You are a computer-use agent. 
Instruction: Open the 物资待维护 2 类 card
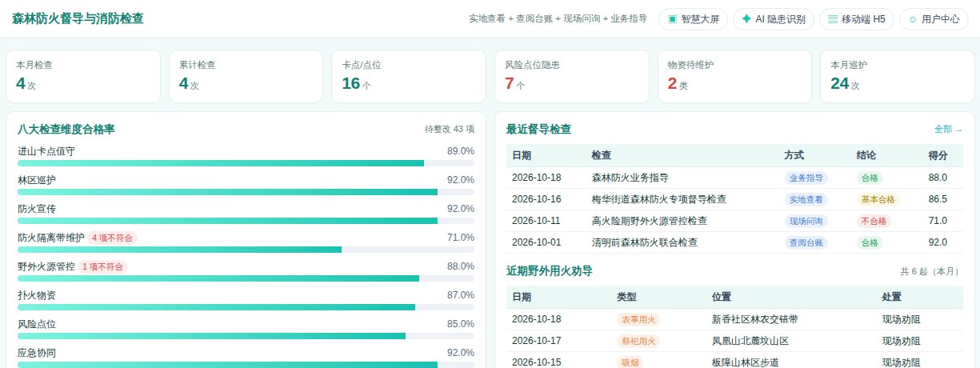(734, 76)
